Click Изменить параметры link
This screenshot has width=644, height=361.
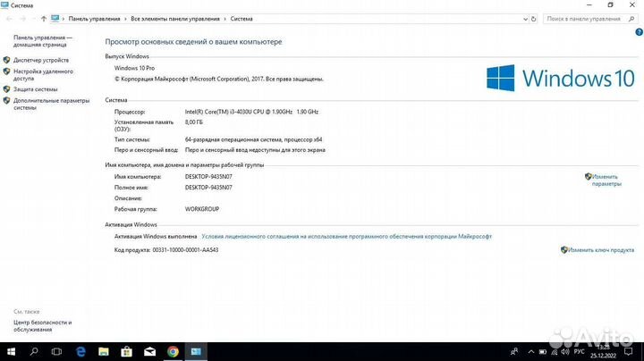tap(606, 180)
